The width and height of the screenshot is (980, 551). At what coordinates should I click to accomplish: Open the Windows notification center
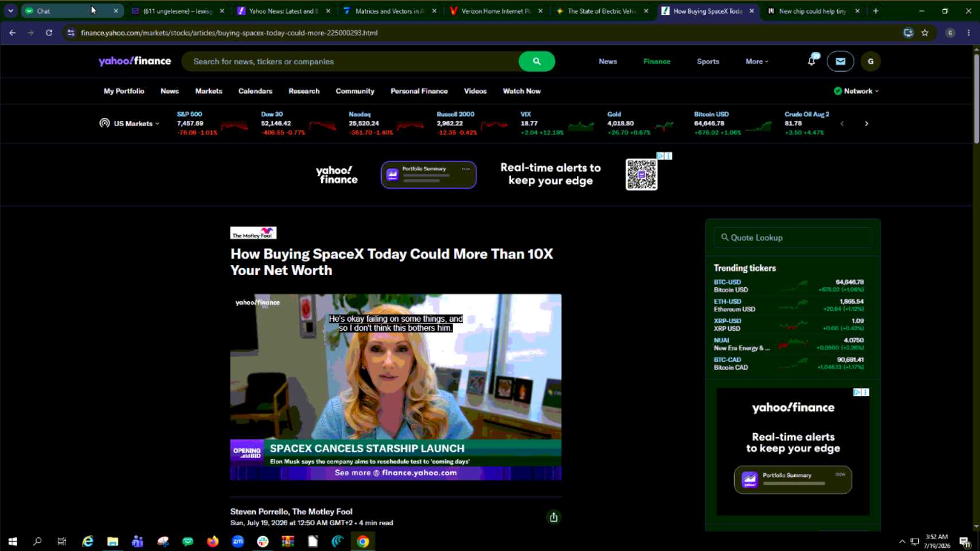pos(965,541)
